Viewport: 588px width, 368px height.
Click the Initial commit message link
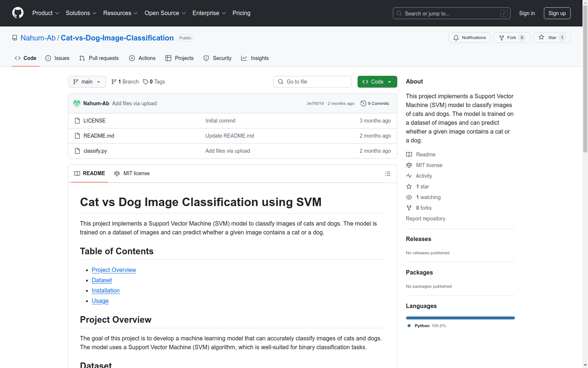pos(220,121)
